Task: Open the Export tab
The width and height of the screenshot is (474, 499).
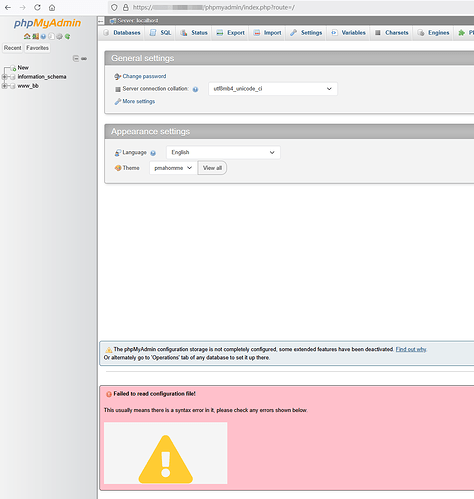Action: (x=231, y=33)
